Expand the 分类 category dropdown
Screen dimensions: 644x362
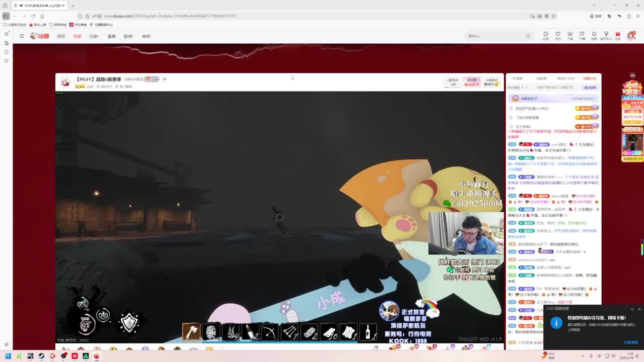(94, 36)
